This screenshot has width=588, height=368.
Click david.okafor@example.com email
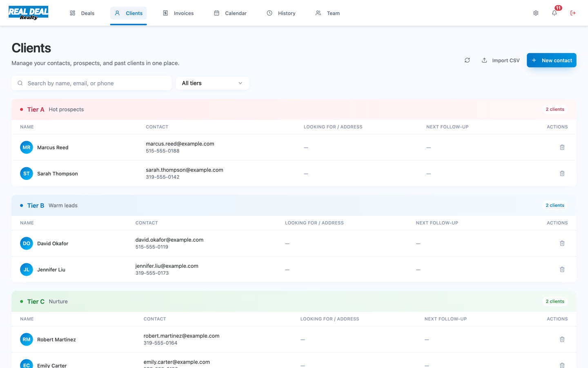coord(169,240)
